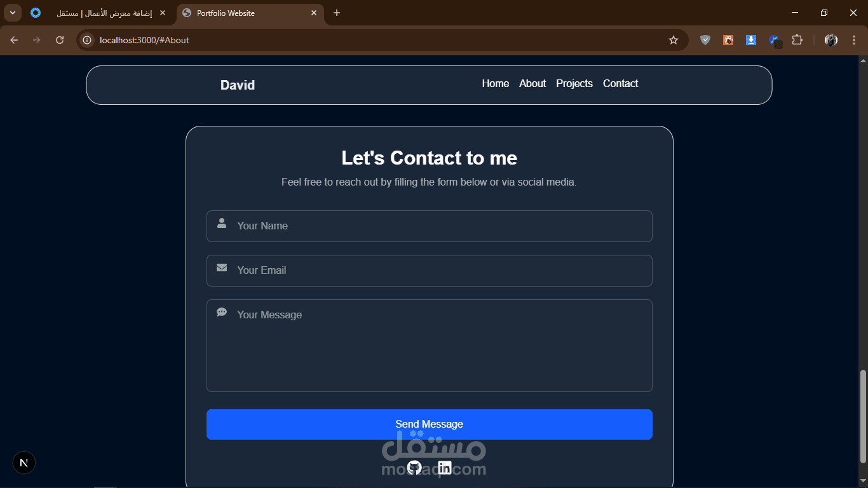Go to the Projects nav link
868x488 pixels.
coord(574,84)
